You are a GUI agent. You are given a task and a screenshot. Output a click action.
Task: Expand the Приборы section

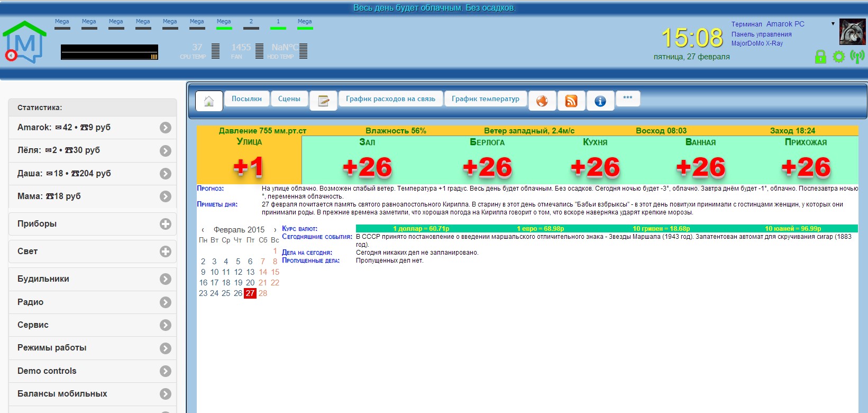pyautogui.click(x=93, y=224)
